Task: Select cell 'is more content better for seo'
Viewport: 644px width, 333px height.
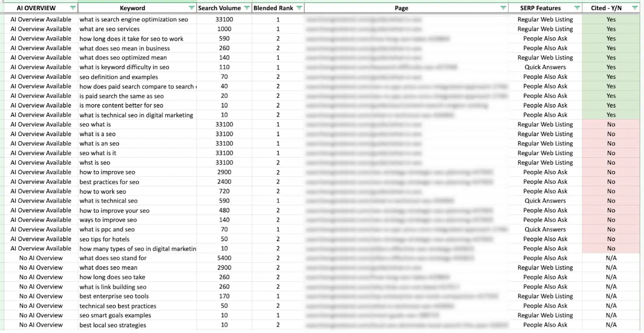Action: pos(137,105)
